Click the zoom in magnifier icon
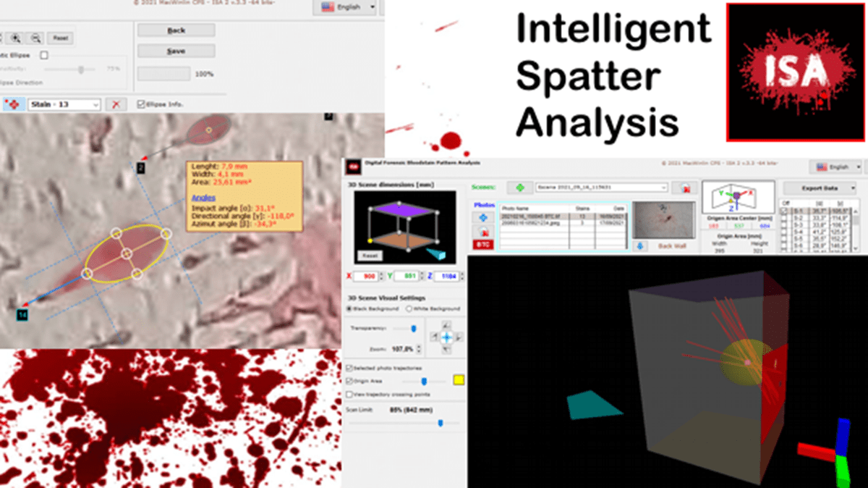 [x=16, y=38]
